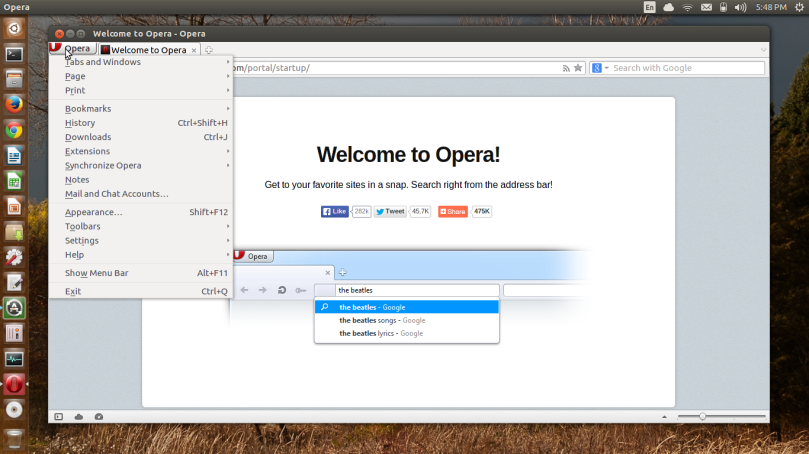
Task: Expand the Print submenu
Action: [x=141, y=90]
